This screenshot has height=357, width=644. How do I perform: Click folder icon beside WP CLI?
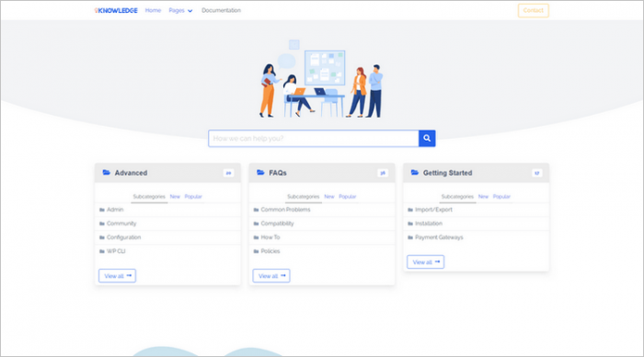(x=102, y=251)
